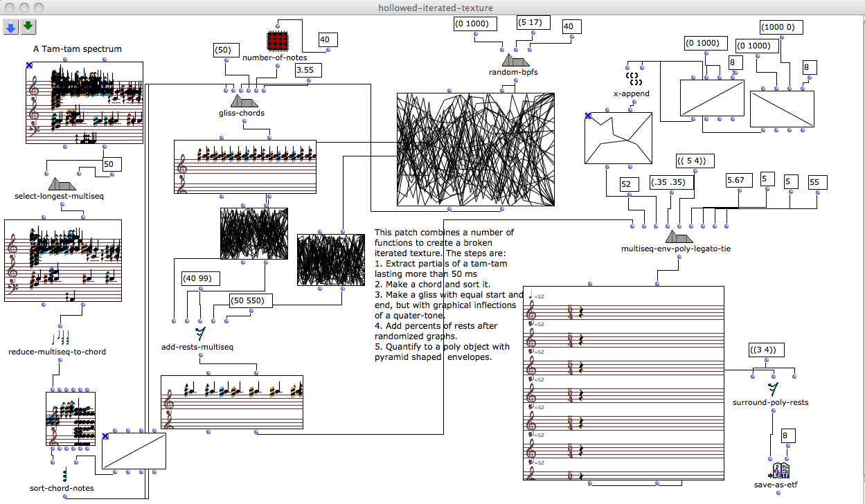Click the random-bpfs function icon
The width and height of the screenshot is (865, 504).
click(x=513, y=60)
